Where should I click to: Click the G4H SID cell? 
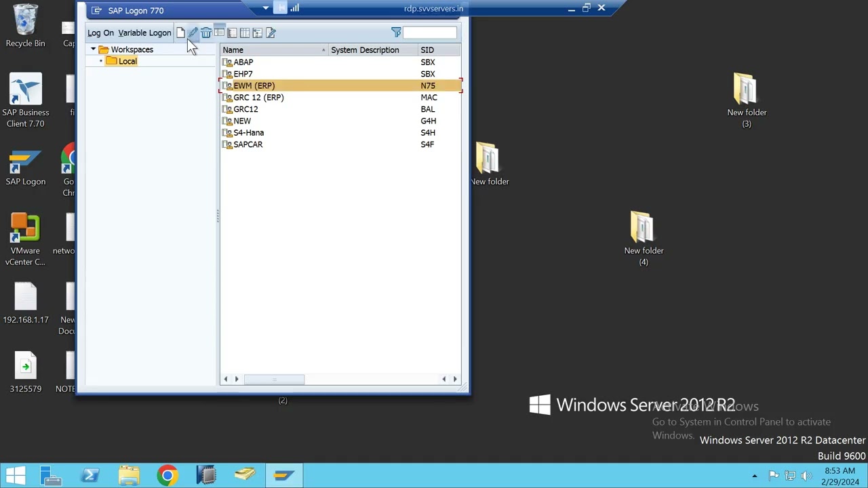point(428,121)
